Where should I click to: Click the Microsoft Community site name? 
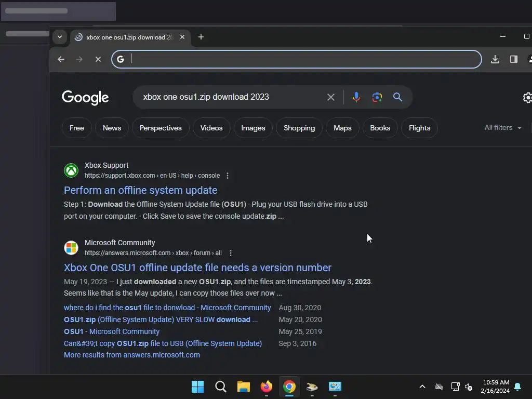click(x=120, y=243)
